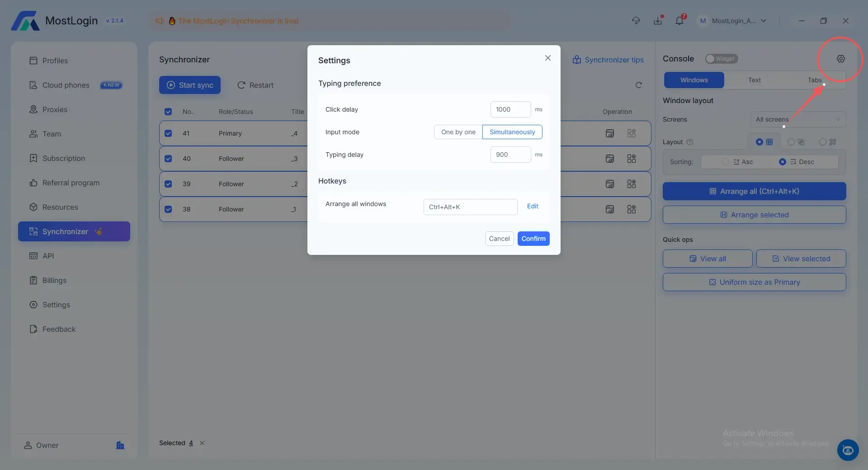Switch to the Text console tab
Image resolution: width=868 pixels, height=470 pixels.
pos(754,80)
